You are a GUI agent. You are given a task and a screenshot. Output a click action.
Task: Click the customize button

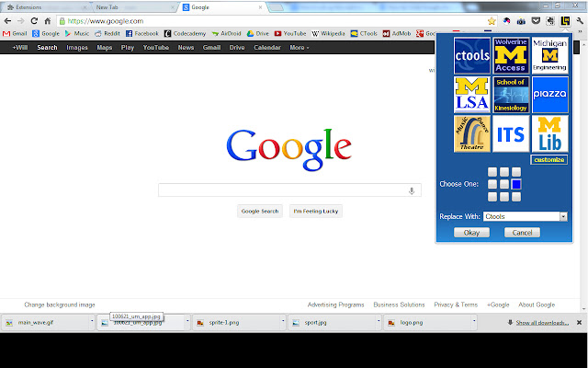pos(549,160)
